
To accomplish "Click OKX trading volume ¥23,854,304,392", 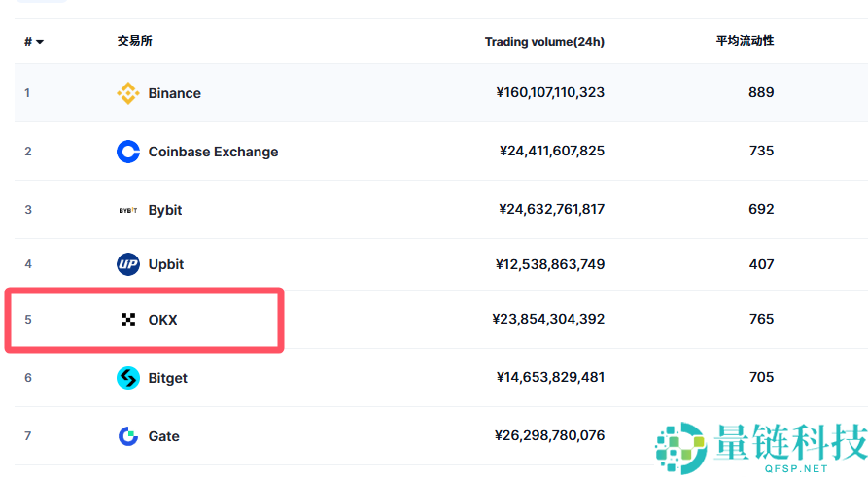I will (549, 319).
